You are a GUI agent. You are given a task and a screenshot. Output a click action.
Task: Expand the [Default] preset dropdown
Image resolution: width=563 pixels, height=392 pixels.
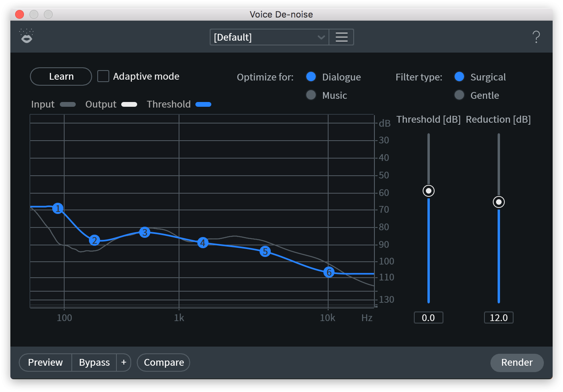270,37
